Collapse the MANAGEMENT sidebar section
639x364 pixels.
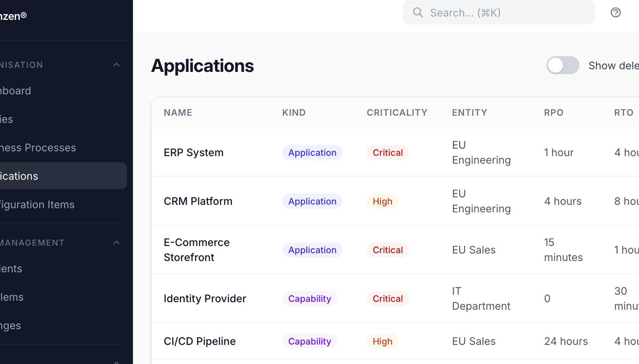[x=116, y=242]
